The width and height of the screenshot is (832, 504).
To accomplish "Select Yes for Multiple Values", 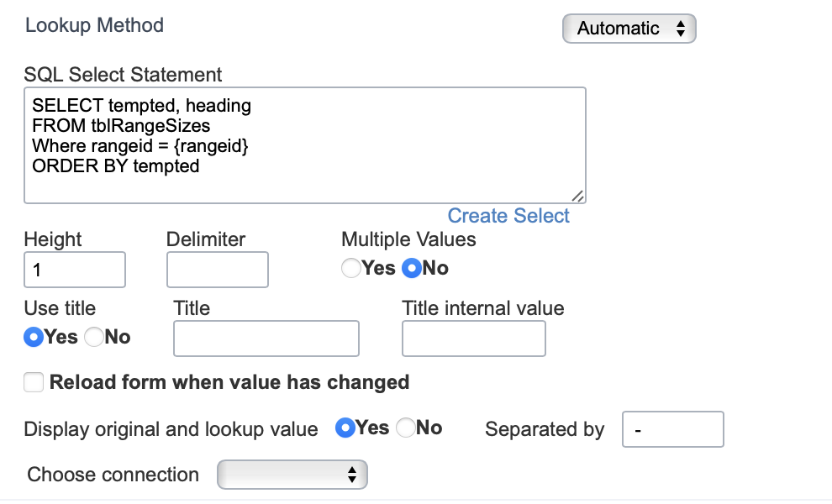I will pos(351,268).
